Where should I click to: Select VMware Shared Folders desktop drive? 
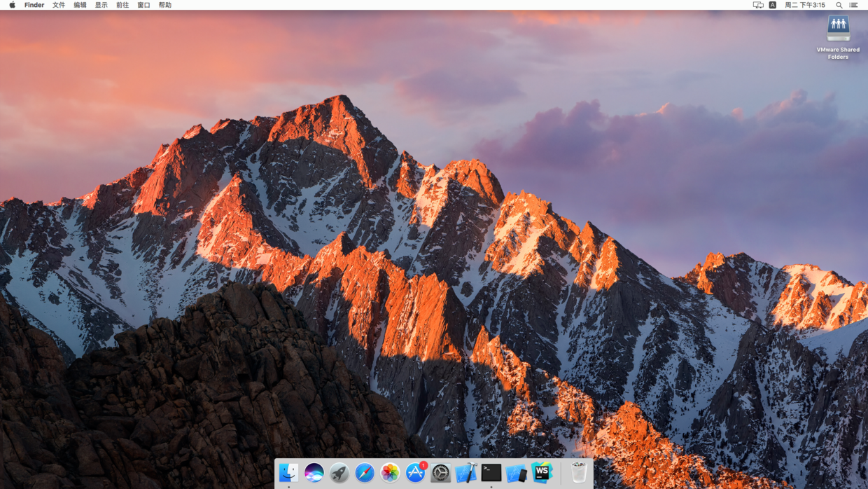(x=838, y=37)
